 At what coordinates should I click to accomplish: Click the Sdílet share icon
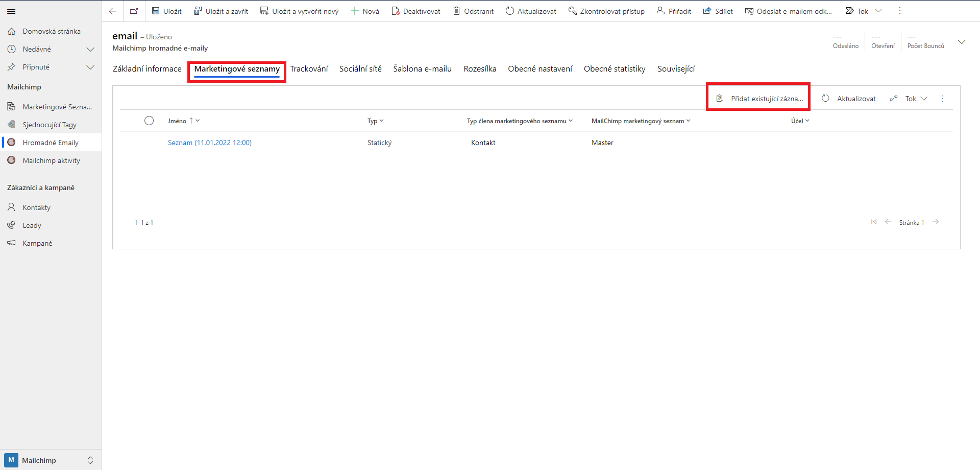pos(707,11)
